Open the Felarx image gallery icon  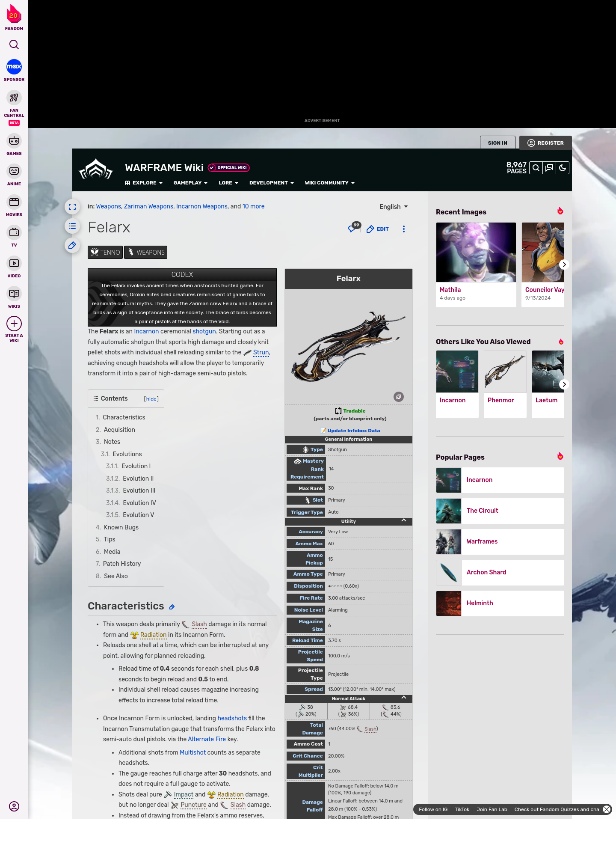(x=399, y=397)
